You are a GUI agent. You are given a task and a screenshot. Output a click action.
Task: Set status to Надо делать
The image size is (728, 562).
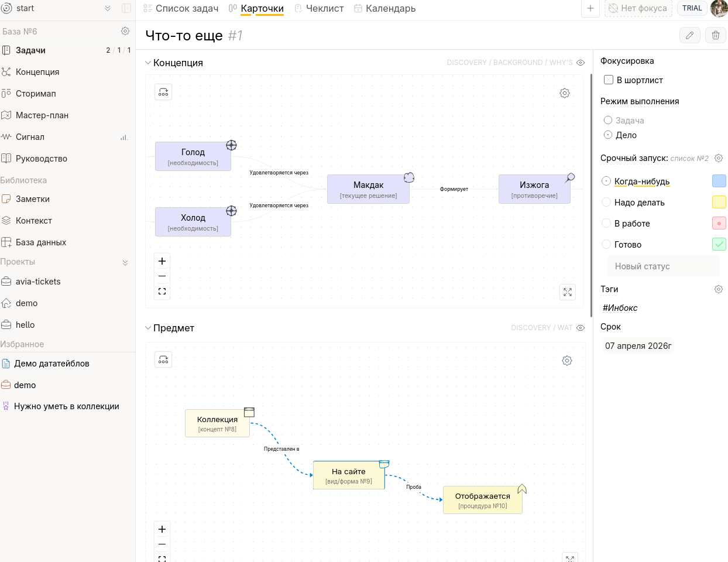pyautogui.click(x=606, y=203)
